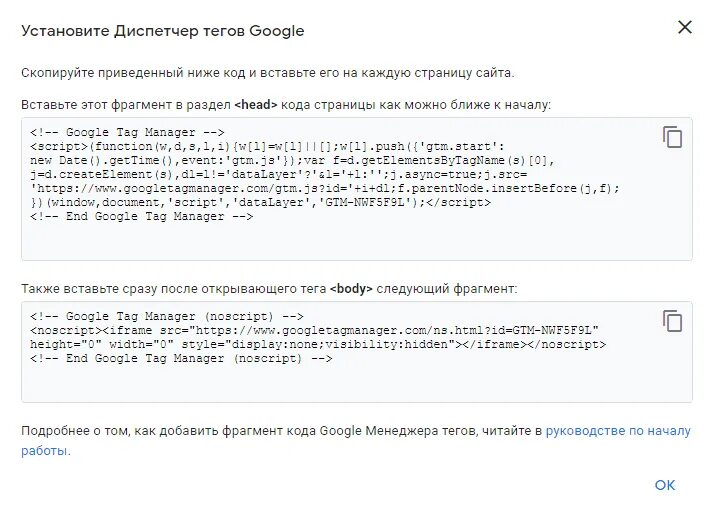The height and width of the screenshot is (507, 712).
Task: Select the "<!-- End Google Tag Manager -->" line
Action: pos(141,217)
